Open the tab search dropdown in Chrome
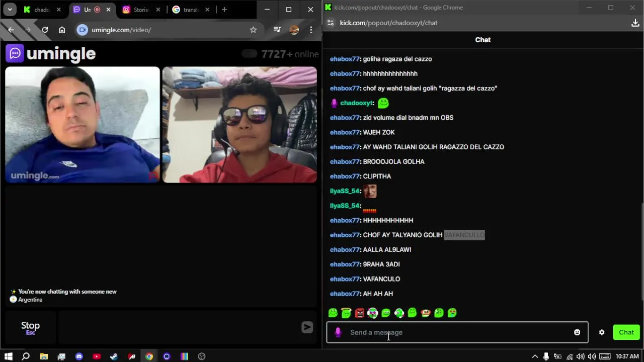This screenshot has height=362, width=644. (x=10, y=10)
